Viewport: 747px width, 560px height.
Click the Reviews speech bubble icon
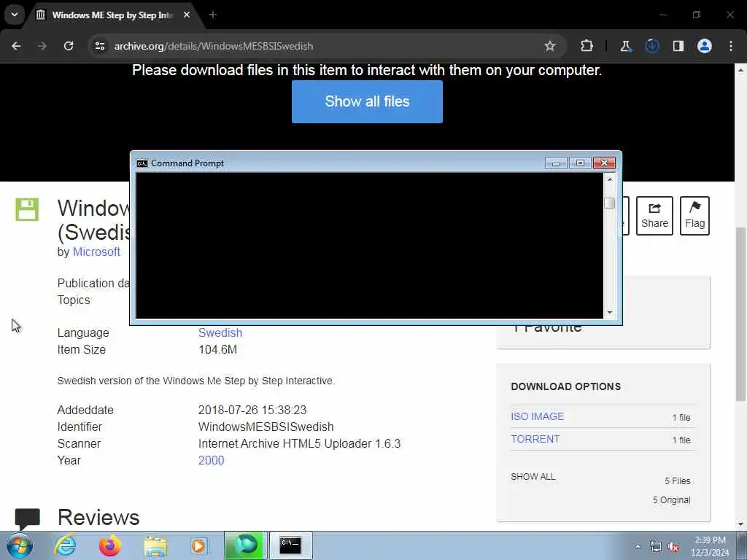click(x=28, y=518)
